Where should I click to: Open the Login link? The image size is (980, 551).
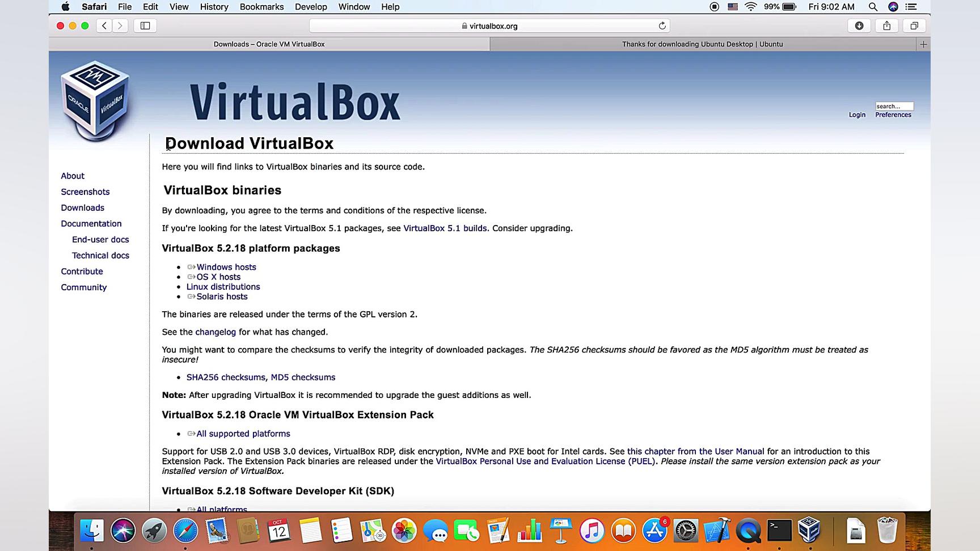(x=857, y=115)
